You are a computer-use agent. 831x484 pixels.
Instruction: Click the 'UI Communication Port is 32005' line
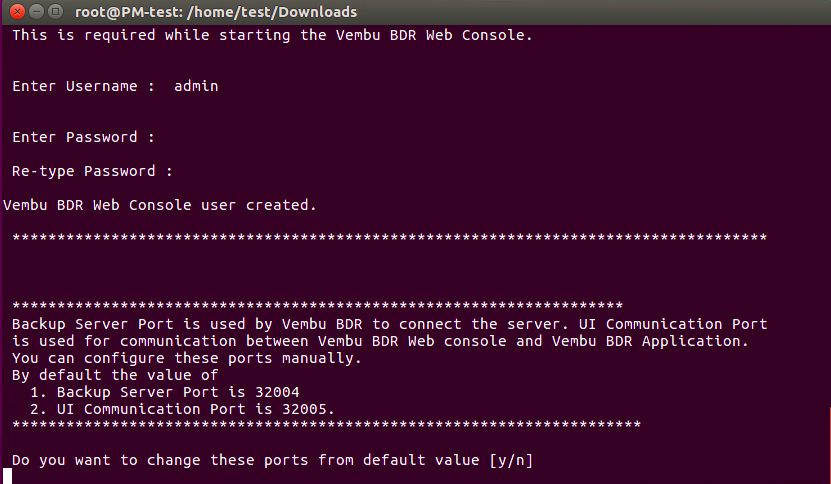point(182,409)
